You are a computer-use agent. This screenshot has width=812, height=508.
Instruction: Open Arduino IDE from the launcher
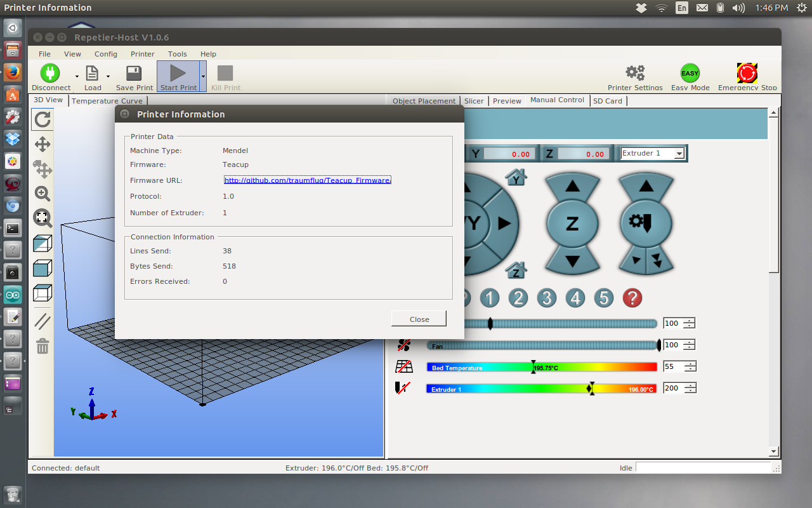[x=13, y=295]
